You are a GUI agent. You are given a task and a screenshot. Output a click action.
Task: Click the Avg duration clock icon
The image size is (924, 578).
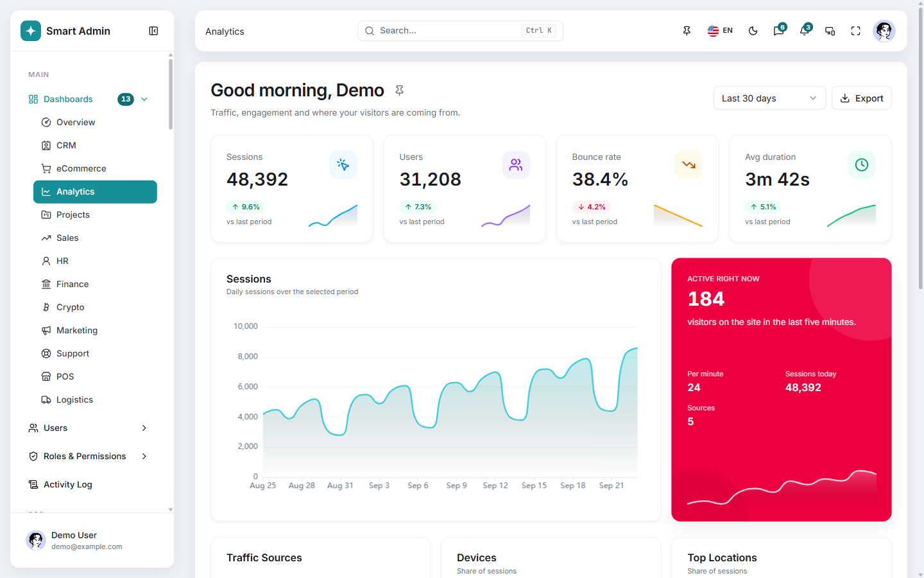pos(862,165)
